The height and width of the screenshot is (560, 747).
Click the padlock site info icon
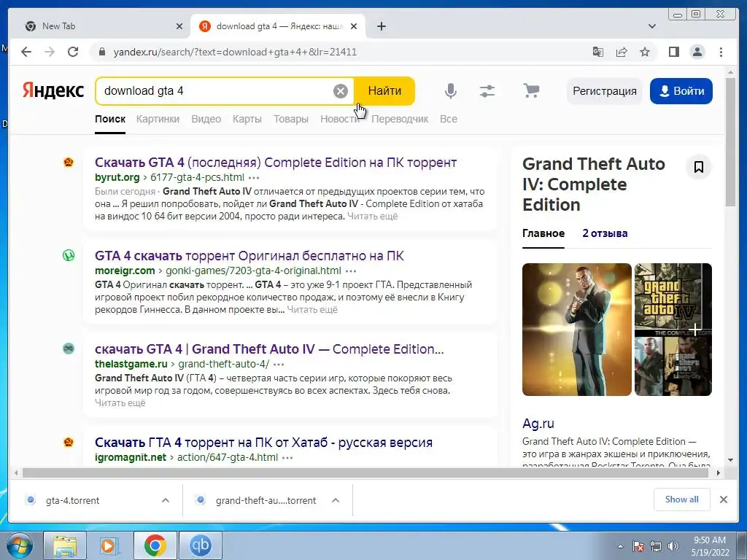101,52
